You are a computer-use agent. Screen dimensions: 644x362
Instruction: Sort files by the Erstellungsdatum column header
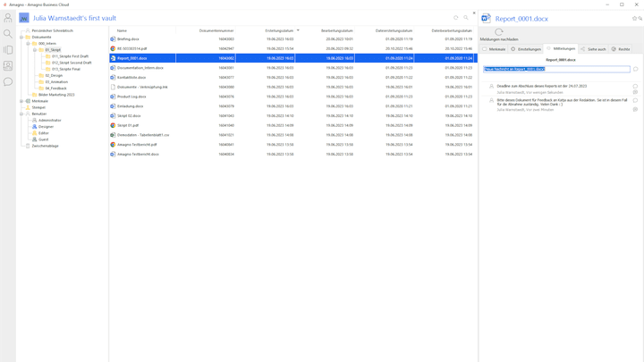tap(279, 30)
